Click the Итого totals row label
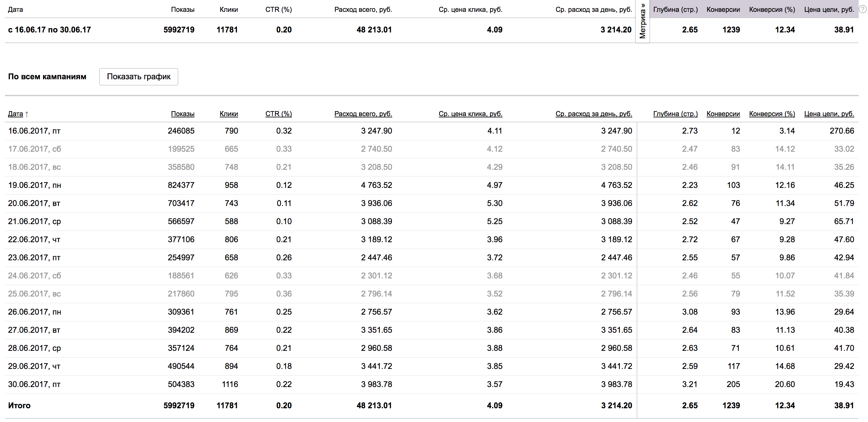The width and height of the screenshot is (868, 422). point(19,405)
